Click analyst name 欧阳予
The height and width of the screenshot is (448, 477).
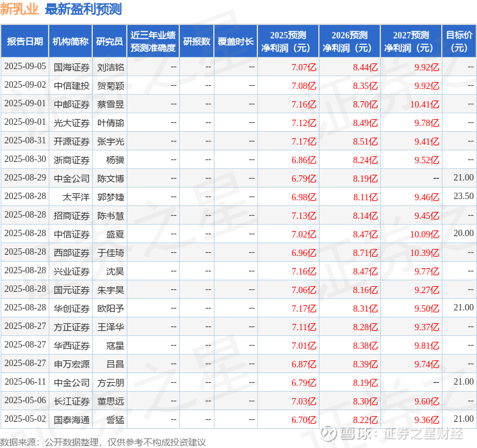click(x=111, y=308)
